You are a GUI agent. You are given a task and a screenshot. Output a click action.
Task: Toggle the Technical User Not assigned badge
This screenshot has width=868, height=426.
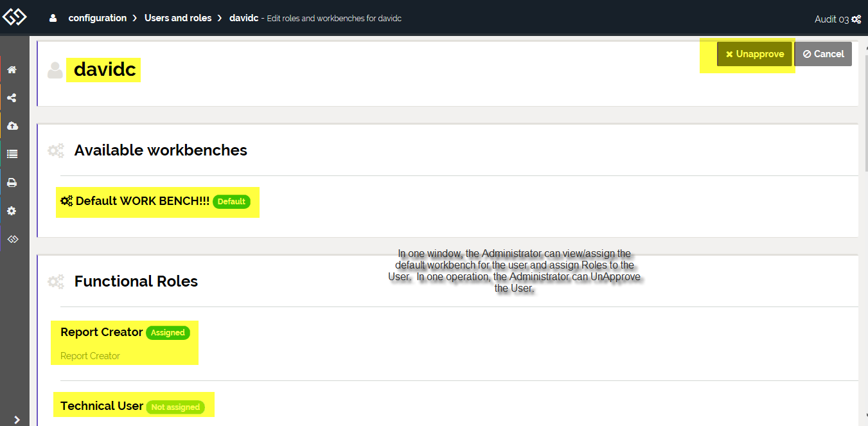175,407
